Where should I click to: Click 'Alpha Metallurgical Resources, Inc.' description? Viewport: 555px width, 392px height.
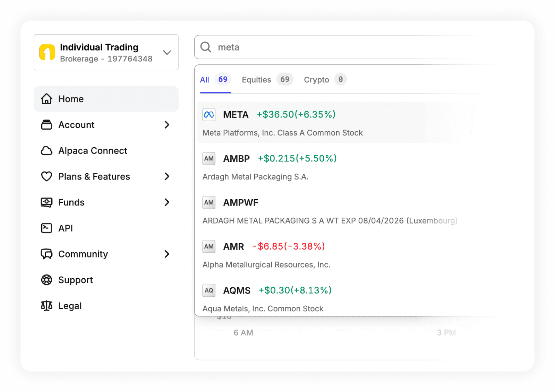266,265
